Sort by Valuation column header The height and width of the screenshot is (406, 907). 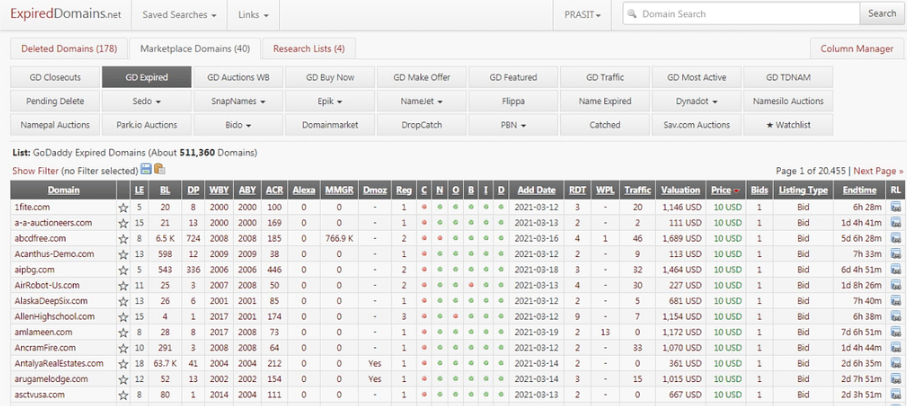click(680, 190)
